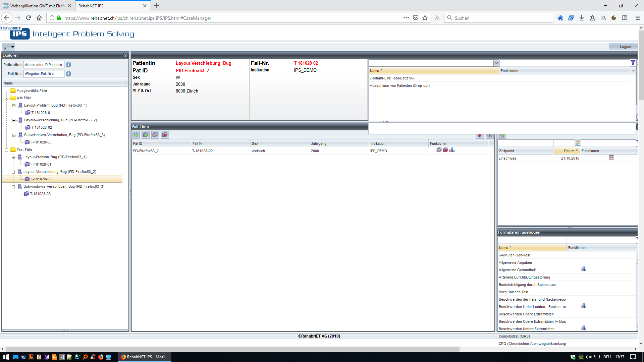Click edit case icon in Fall-Liste toolbar
The width and height of the screenshot is (644, 362).
point(155,135)
